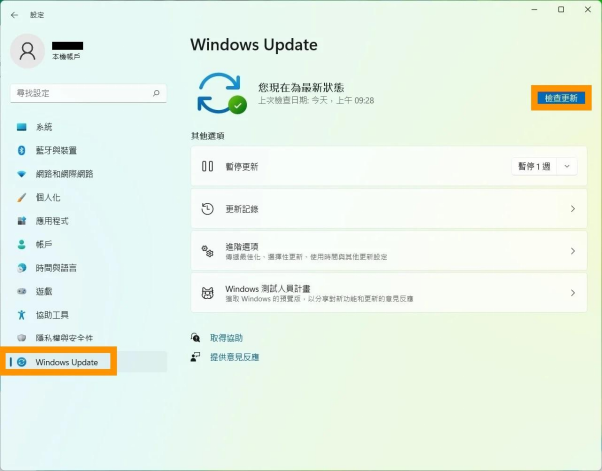Open the 取得協助 link
The width and height of the screenshot is (602, 471).
(x=226, y=338)
